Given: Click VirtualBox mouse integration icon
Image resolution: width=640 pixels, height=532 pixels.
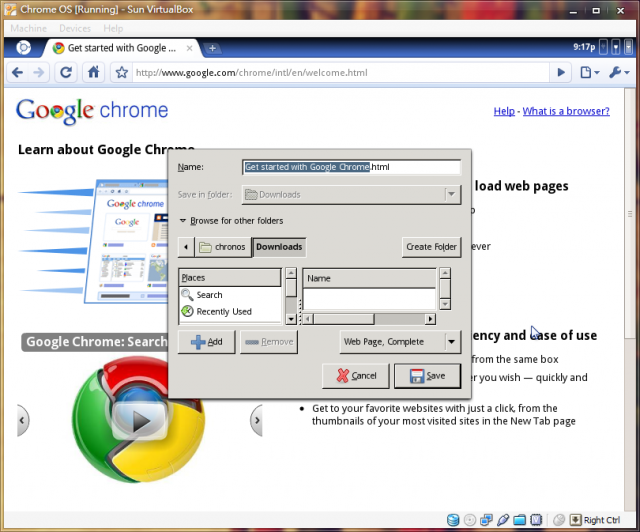Looking at the screenshot, I should 559,520.
